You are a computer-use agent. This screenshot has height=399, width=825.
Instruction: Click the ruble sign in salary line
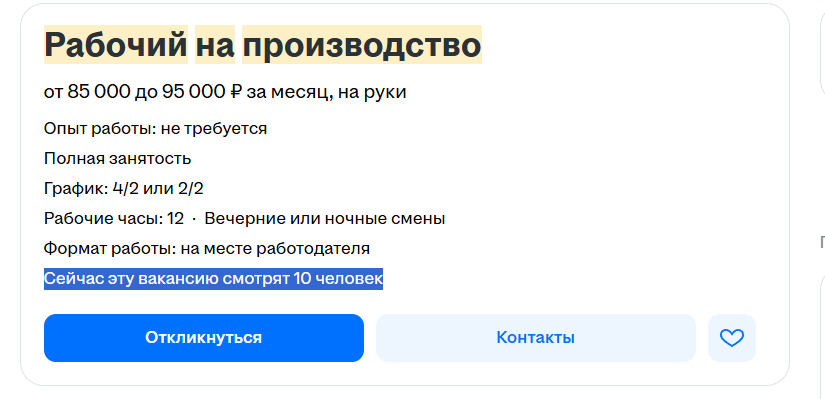pos(235,92)
